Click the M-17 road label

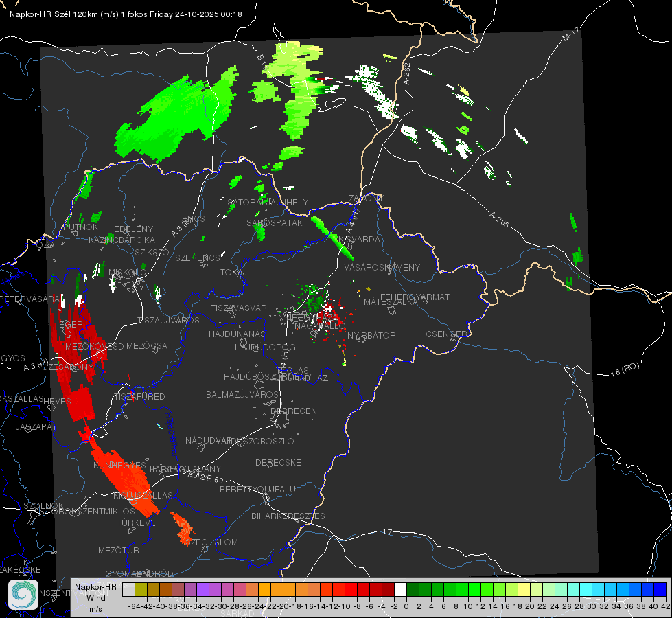tap(571, 34)
